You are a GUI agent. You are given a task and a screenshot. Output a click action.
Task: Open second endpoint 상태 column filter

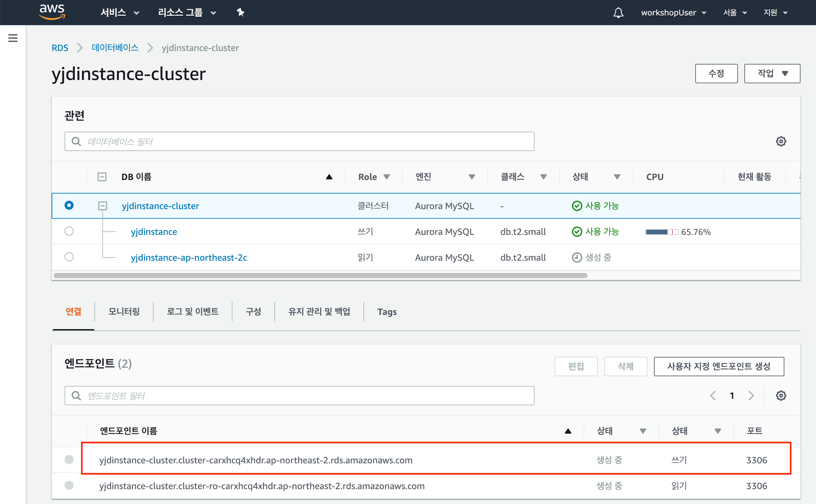[x=718, y=431]
